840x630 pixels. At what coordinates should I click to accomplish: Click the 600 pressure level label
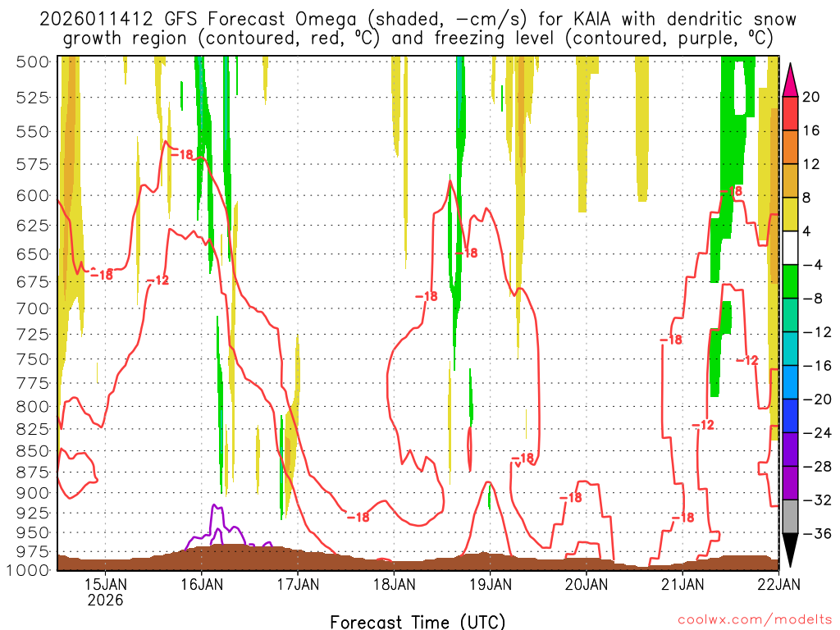33,196
